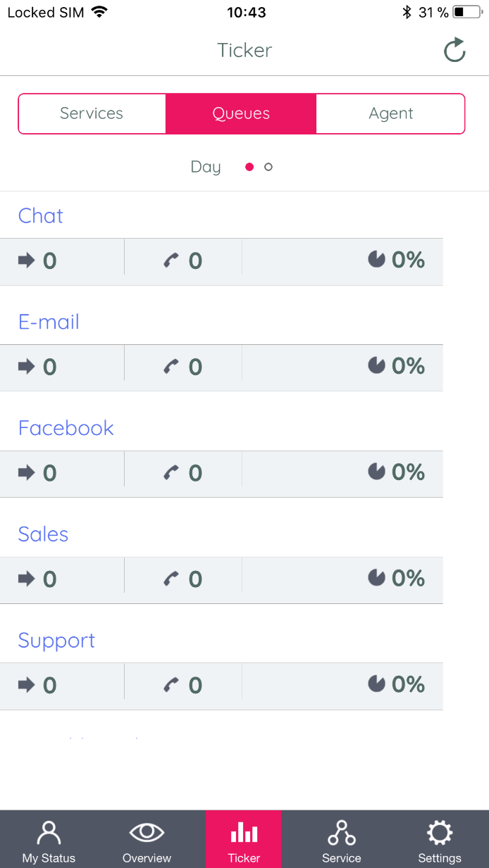
Task: Open the Facebook queue
Action: pyautogui.click(x=66, y=428)
